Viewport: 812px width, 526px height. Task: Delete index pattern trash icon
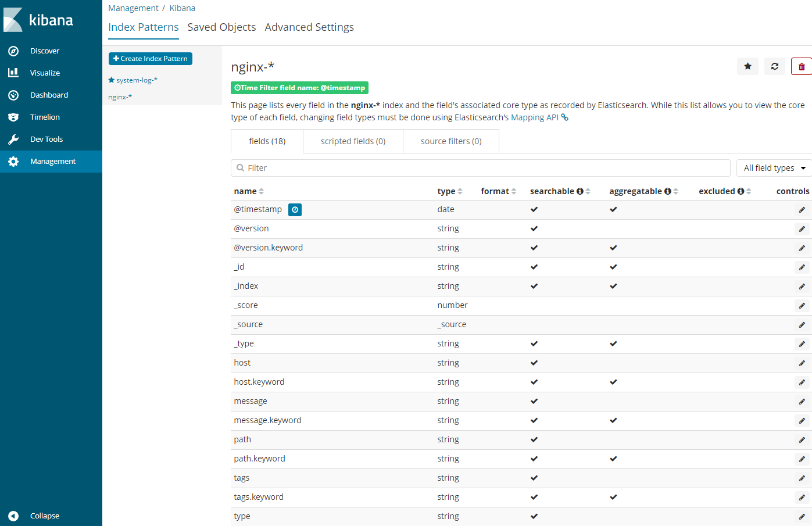coord(801,66)
